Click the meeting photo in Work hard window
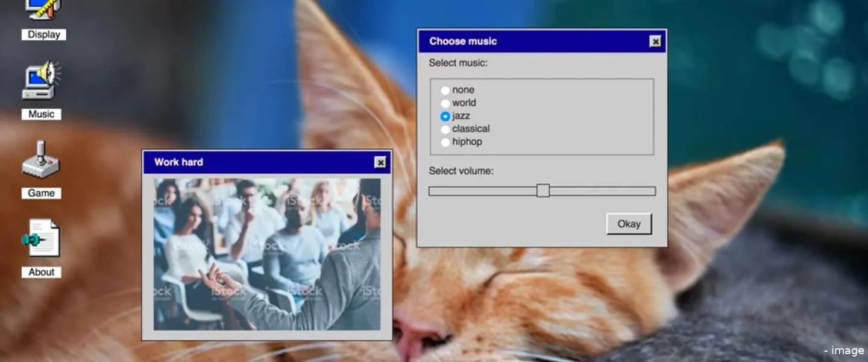Viewport: 868px width, 362px height. (x=267, y=254)
